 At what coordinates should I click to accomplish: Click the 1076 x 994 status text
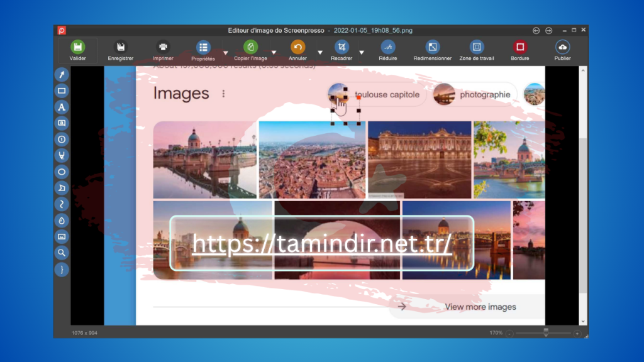tap(84, 333)
